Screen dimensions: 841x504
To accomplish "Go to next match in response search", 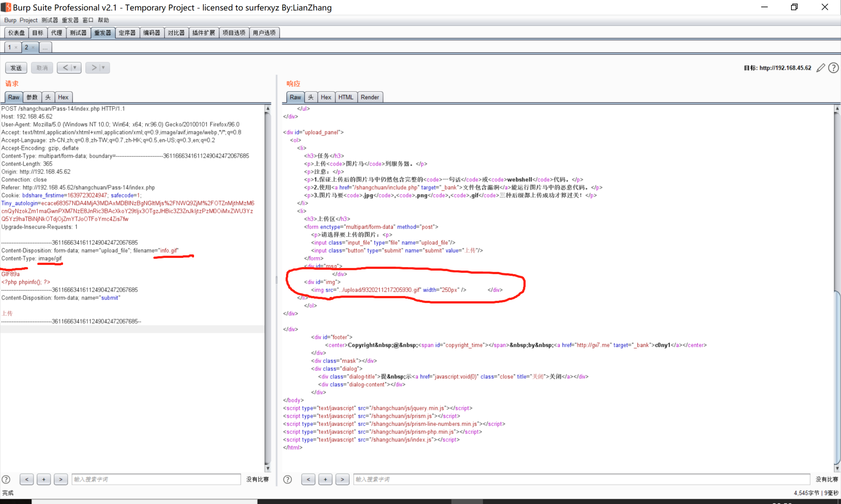I will 342,479.
